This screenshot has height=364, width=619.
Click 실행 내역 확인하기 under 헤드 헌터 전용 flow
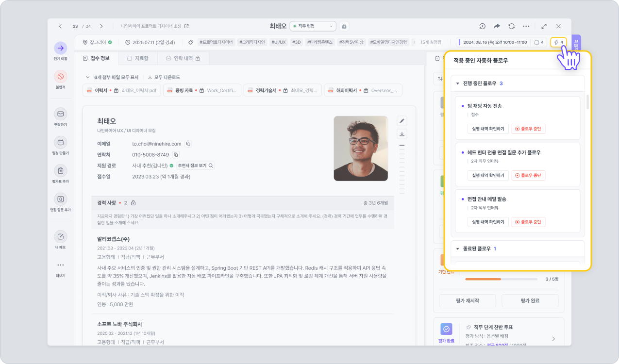click(488, 175)
